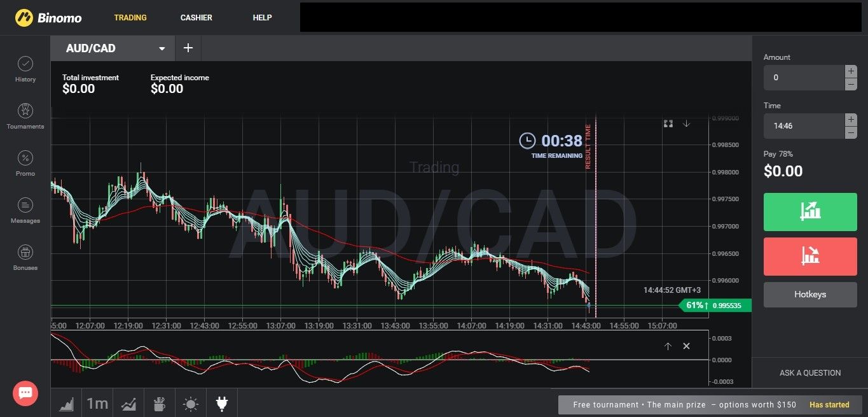Decrease the Time with minus stepper
Image resolution: width=868 pixels, height=417 pixels.
point(851,132)
